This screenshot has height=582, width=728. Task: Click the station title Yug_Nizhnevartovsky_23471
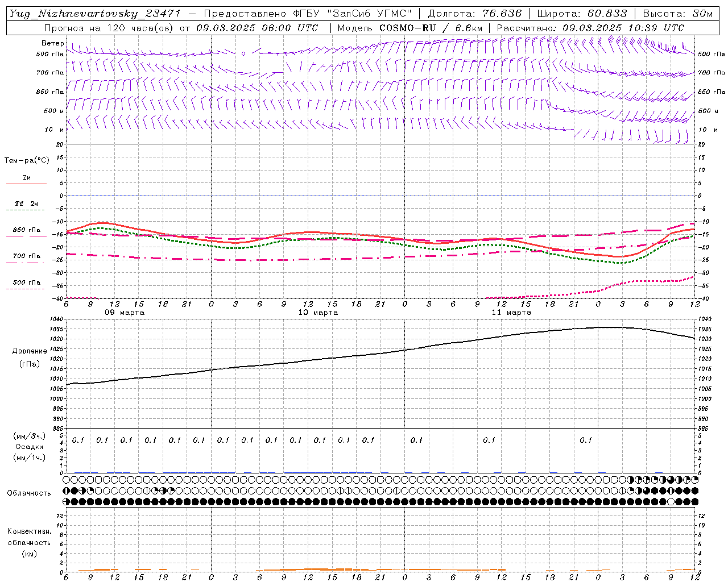[94, 14]
